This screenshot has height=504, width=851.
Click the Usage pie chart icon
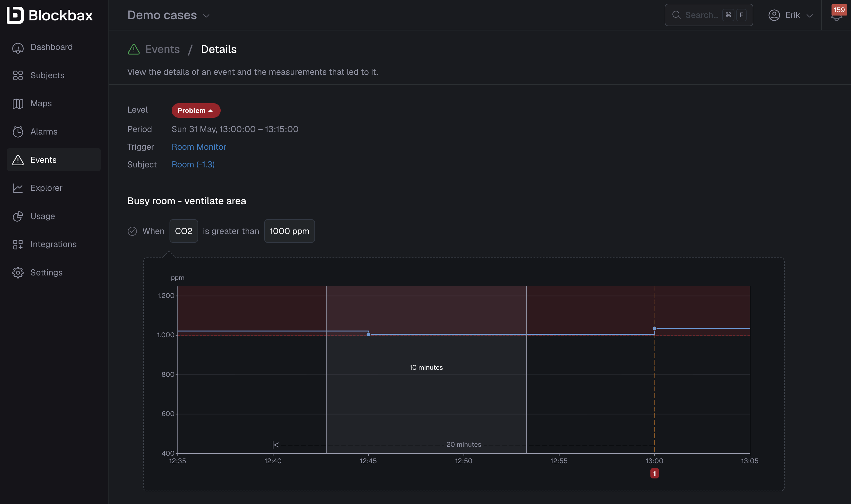pyautogui.click(x=18, y=216)
